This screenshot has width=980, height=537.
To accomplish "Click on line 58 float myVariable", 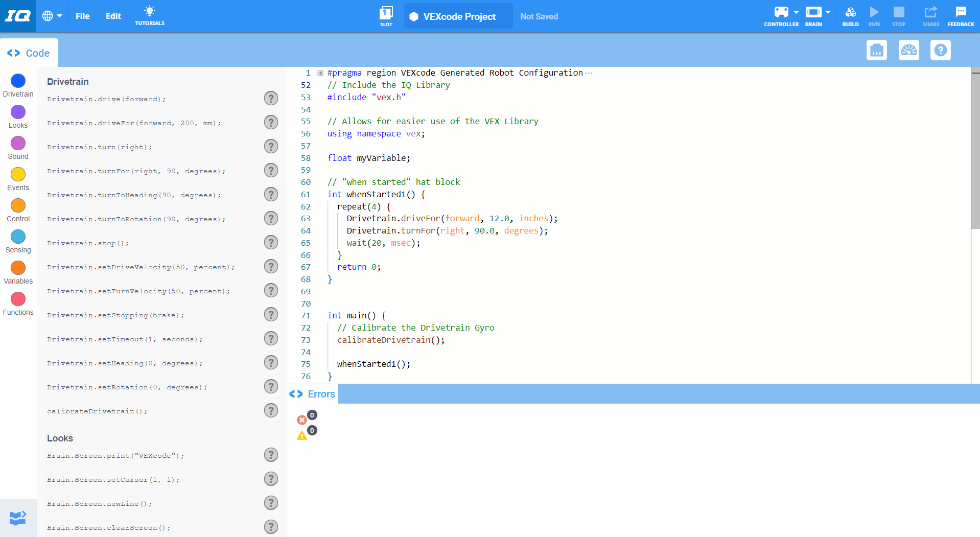I will click(x=368, y=158).
